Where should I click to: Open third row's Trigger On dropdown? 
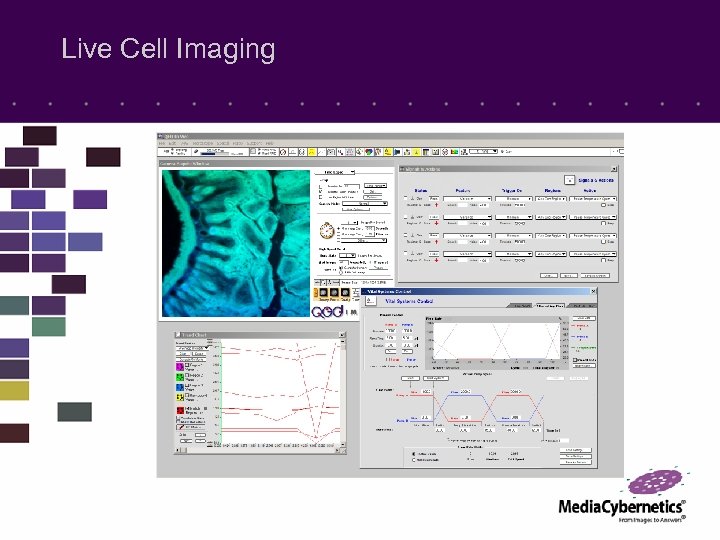(x=514, y=236)
